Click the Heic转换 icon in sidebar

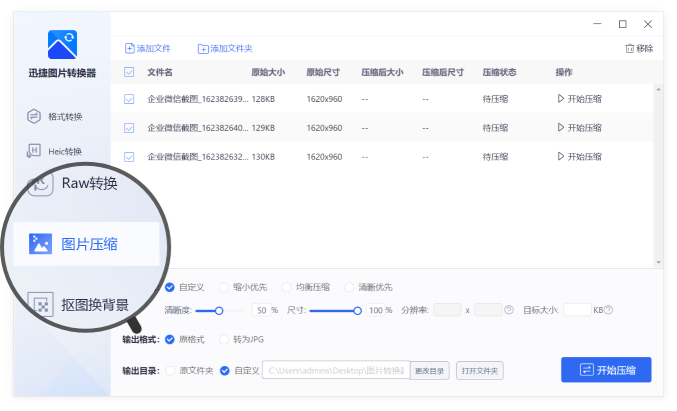(x=34, y=151)
